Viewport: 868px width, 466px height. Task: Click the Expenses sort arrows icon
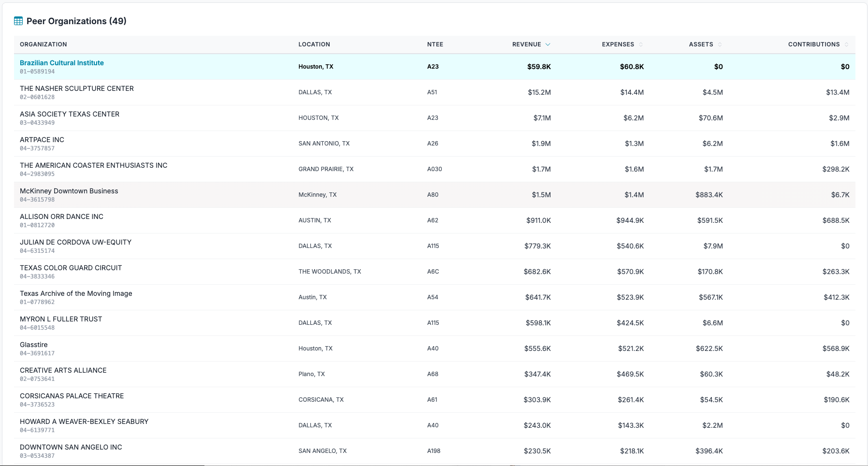(641, 44)
